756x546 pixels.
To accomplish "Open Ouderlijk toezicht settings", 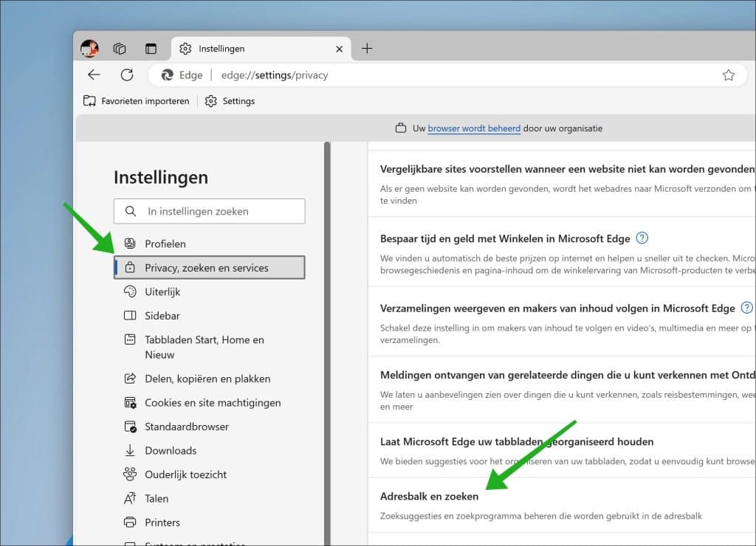I will coord(209,474).
